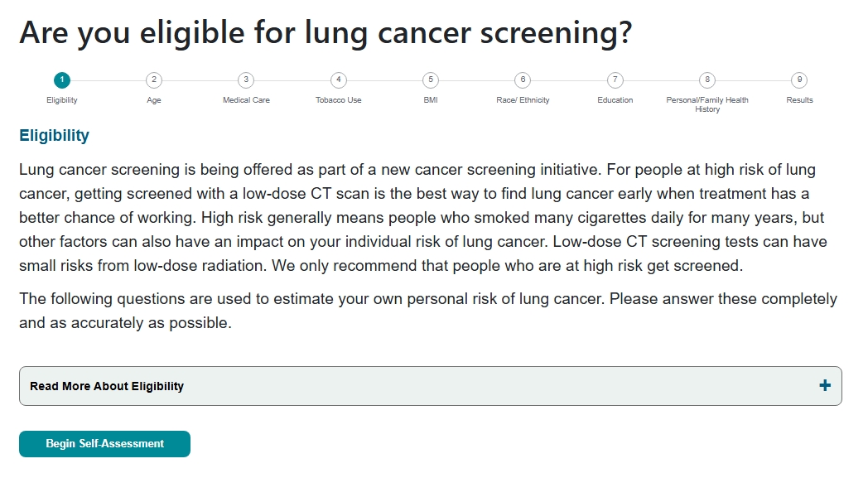The height and width of the screenshot is (502, 868).
Task: Open step 9 Results circle
Action: [799, 80]
